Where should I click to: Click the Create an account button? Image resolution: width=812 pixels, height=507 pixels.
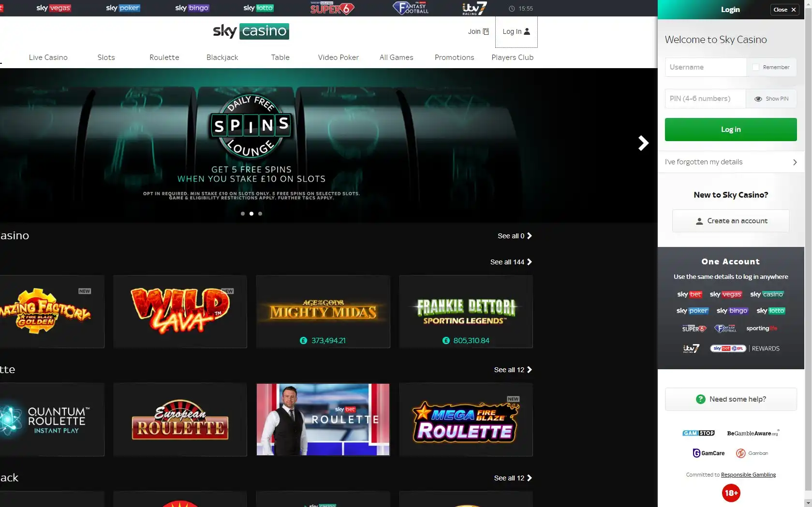click(730, 221)
